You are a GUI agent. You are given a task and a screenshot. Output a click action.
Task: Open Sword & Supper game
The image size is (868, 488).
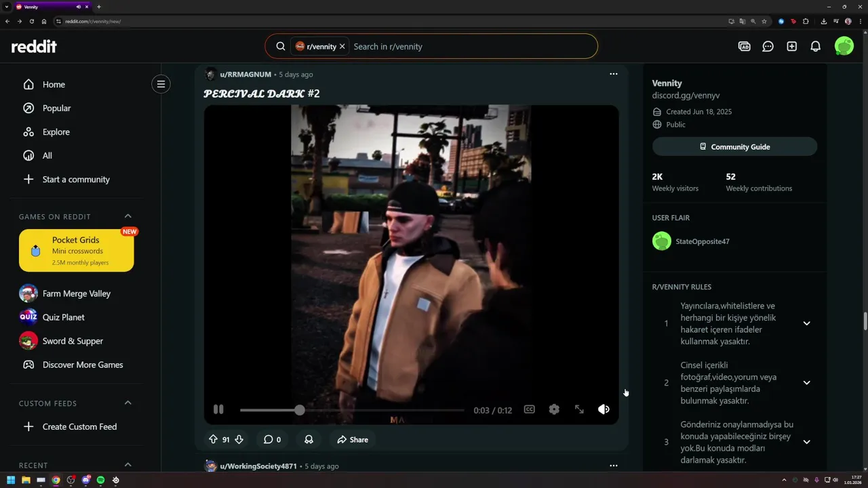(73, 341)
